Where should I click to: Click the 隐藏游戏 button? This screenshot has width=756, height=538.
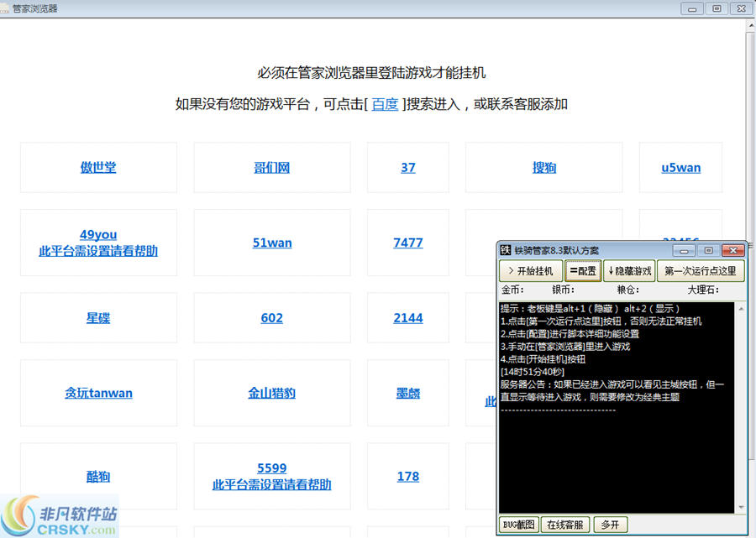pyautogui.click(x=630, y=271)
